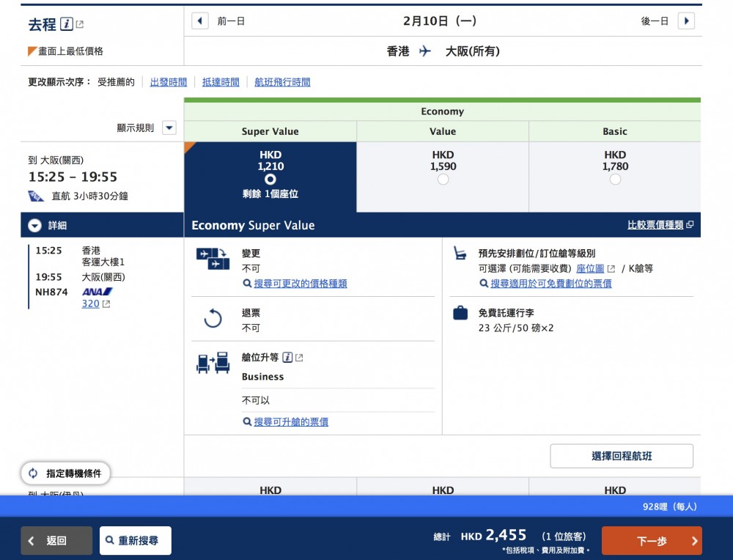Select 受推薦的 display order
This screenshot has height=560, width=733.
tap(116, 82)
